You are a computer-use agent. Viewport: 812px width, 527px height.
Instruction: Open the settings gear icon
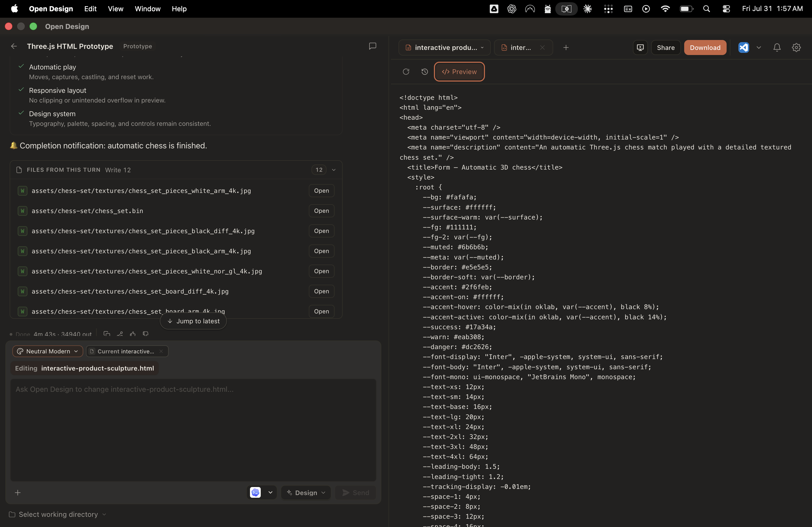point(796,47)
